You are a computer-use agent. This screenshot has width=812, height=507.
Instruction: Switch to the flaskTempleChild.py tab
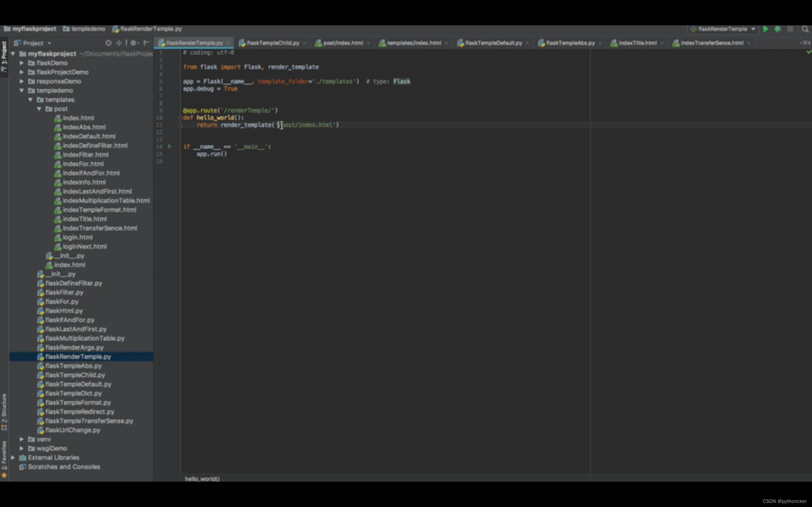(x=272, y=43)
